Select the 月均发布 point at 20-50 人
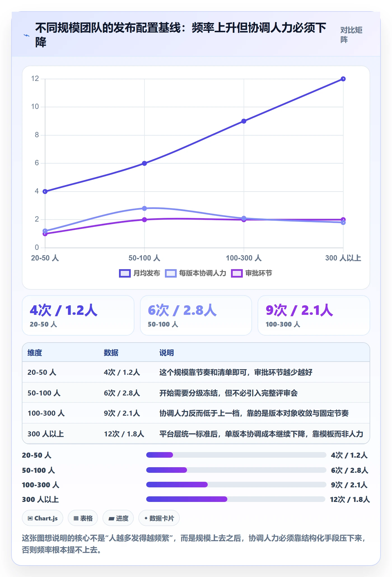The height and width of the screenshot is (577, 392). (x=45, y=192)
